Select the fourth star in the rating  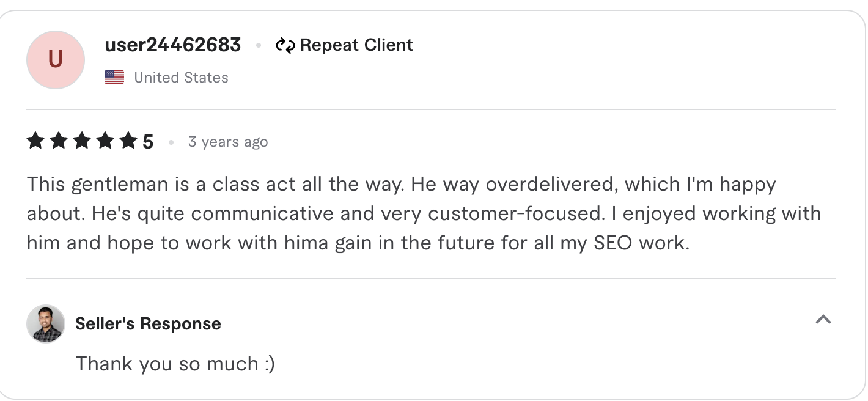[105, 140]
